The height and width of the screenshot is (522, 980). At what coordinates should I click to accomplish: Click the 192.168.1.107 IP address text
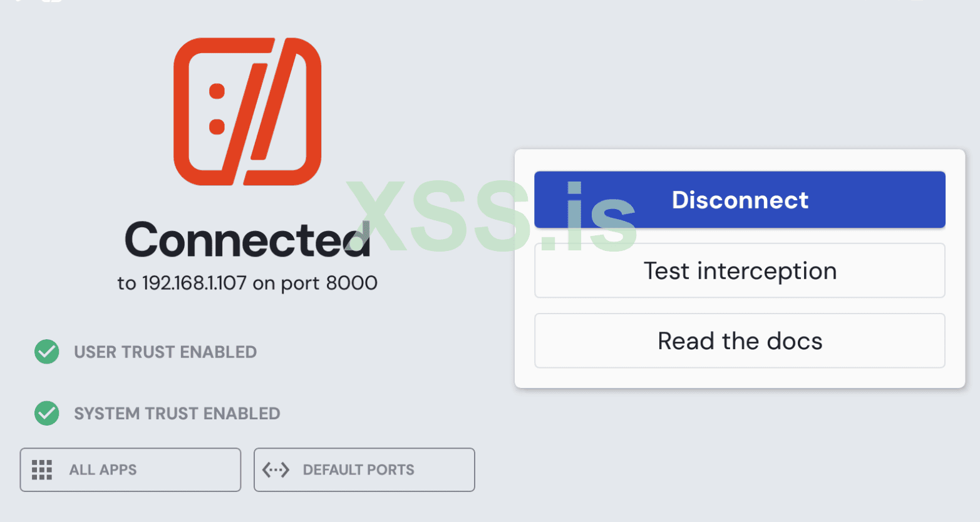click(x=194, y=283)
